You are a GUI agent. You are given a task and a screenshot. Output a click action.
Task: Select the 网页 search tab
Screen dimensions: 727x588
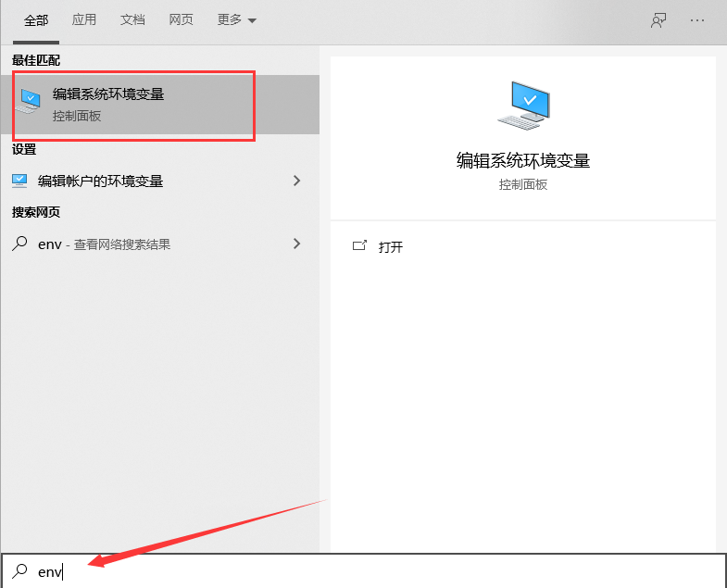coord(181,20)
